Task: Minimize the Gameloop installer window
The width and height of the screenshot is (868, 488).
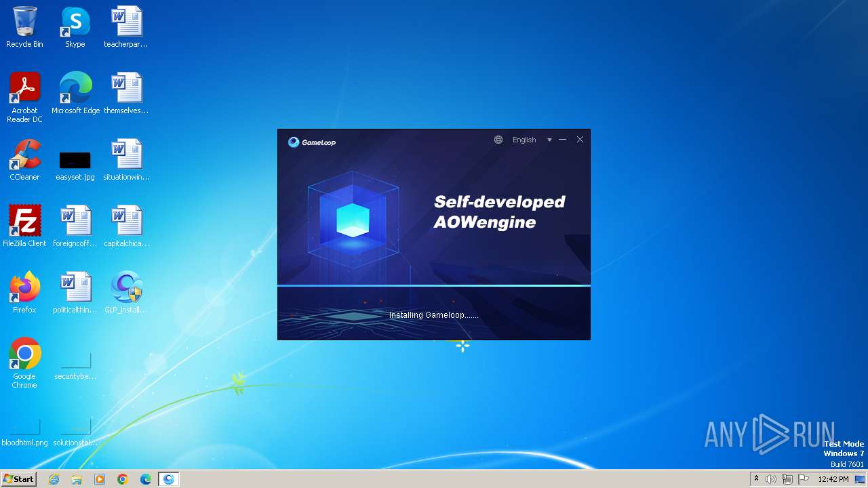Action: pos(563,140)
